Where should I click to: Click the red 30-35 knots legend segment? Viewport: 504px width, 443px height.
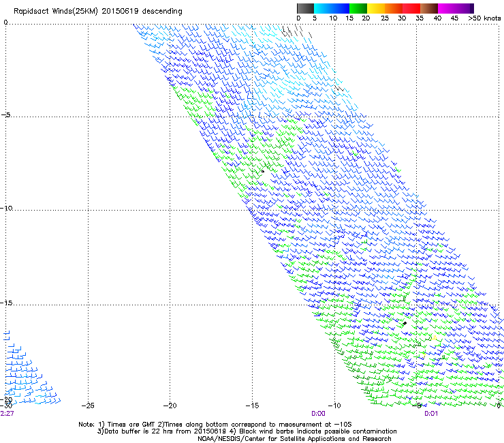[411, 8]
